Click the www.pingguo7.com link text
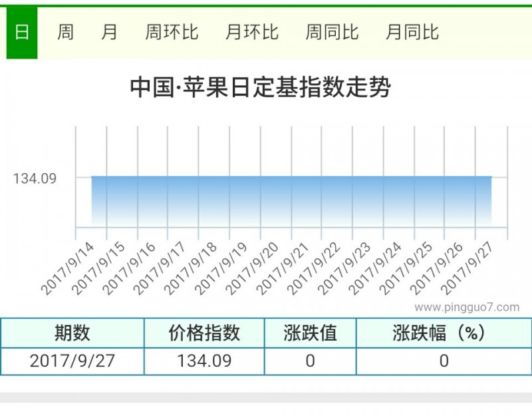 (467, 308)
